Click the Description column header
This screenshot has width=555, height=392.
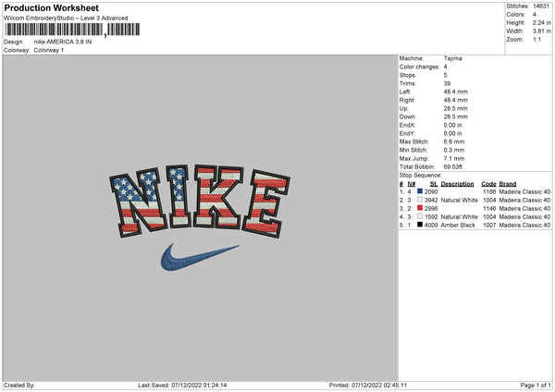tap(457, 184)
